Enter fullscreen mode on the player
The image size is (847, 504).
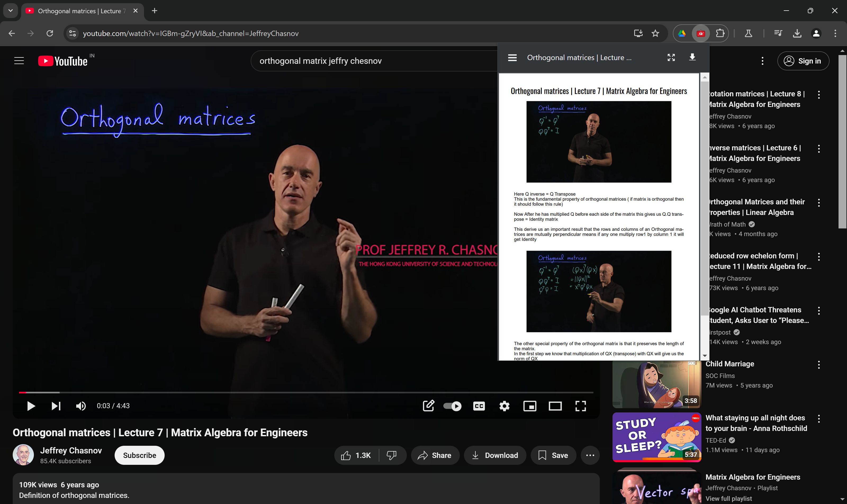click(580, 406)
